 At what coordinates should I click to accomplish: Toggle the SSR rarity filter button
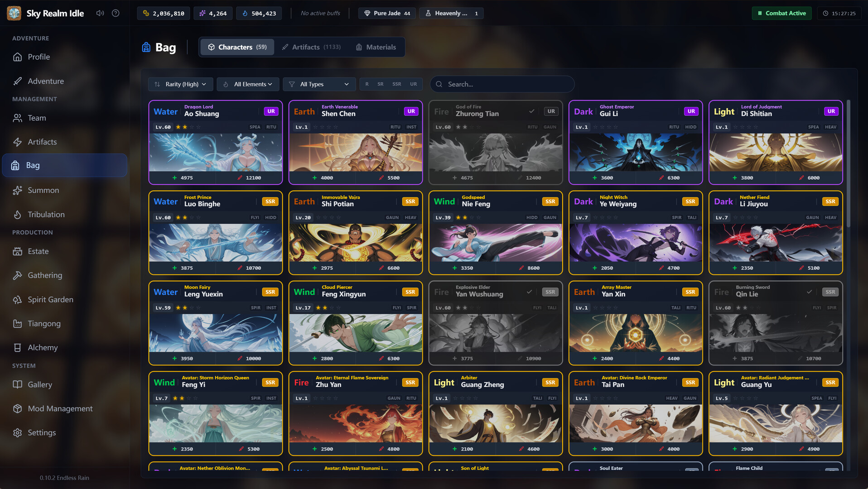396,84
